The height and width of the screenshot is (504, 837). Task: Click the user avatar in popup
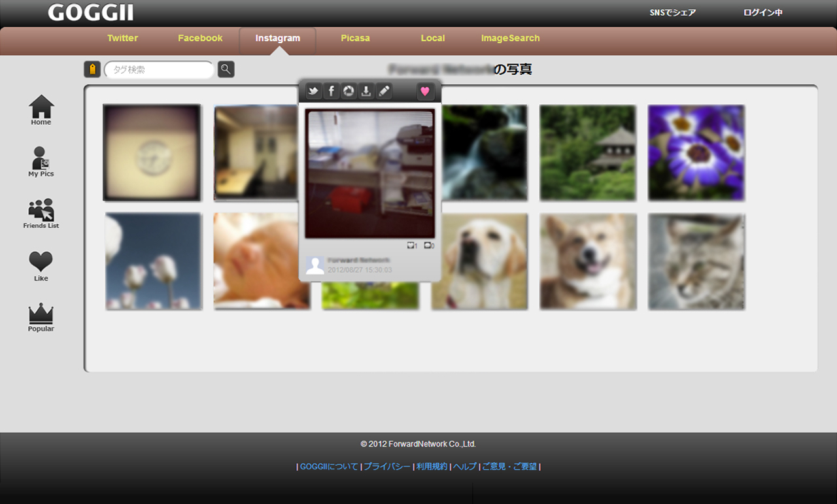click(x=315, y=265)
